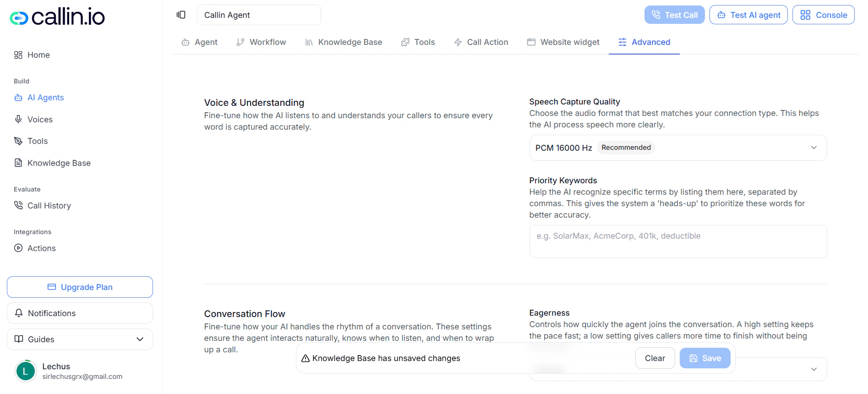The height and width of the screenshot is (394, 868).
Task: Click the Voices microphone icon
Action: [x=18, y=119]
